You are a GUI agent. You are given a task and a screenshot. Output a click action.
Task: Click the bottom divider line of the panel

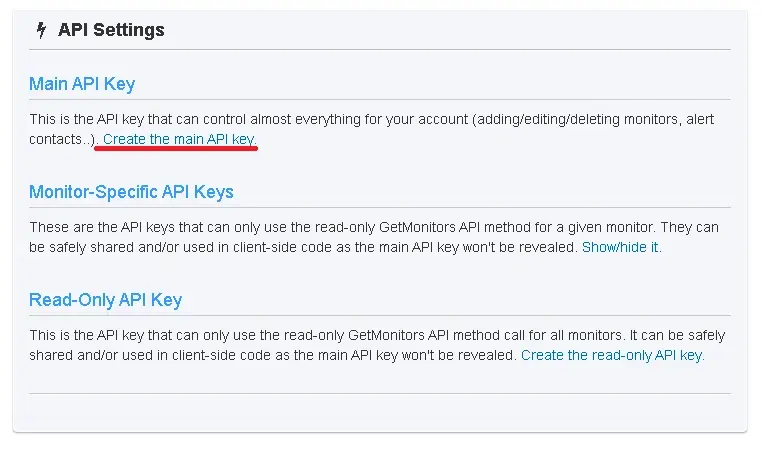click(x=380, y=394)
